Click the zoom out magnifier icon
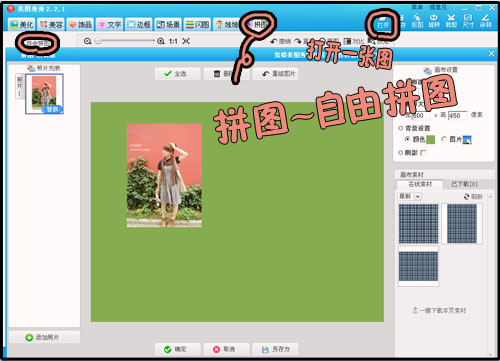500x361 pixels. 87,41
